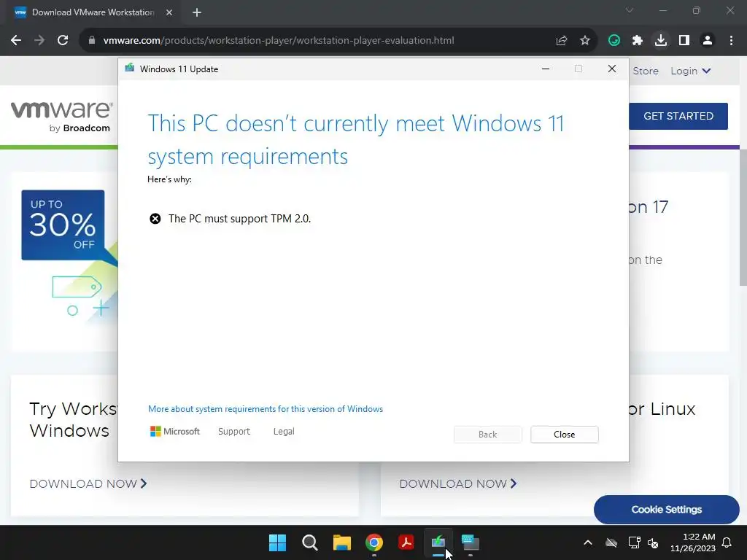This screenshot has width=747, height=560.
Task: Click the TPM 2.0 error icon
Action: [155, 219]
